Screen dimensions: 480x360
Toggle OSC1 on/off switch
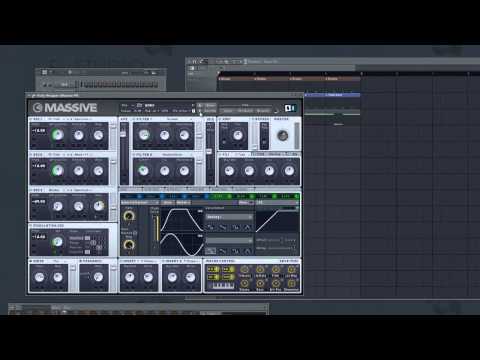click(31, 119)
